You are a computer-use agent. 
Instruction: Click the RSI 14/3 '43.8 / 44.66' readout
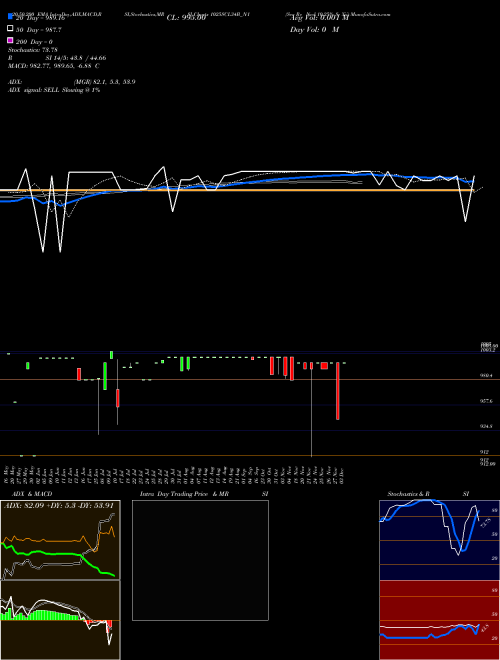[86, 58]
